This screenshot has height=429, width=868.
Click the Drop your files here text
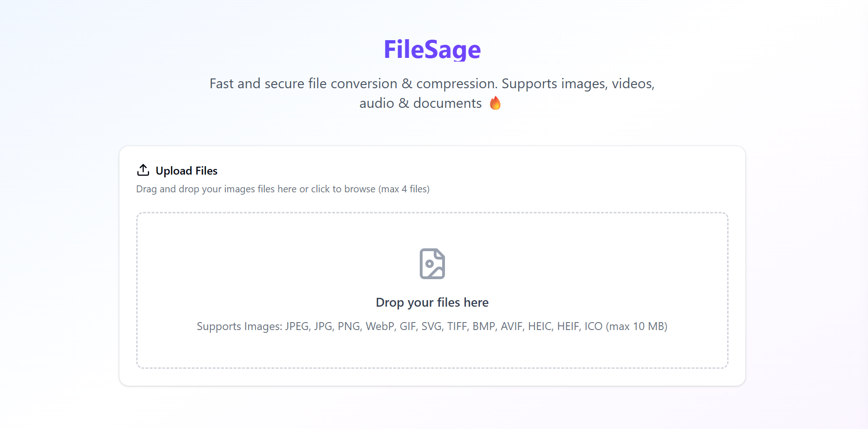432,302
